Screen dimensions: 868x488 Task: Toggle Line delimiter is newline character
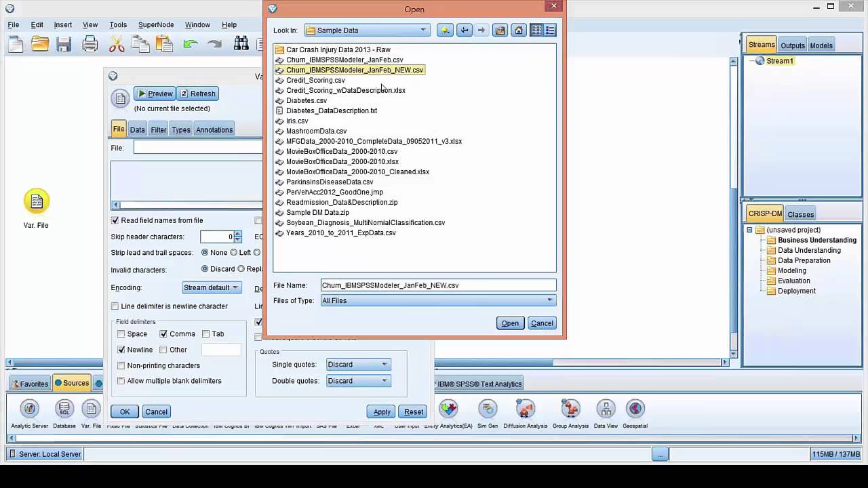(115, 306)
